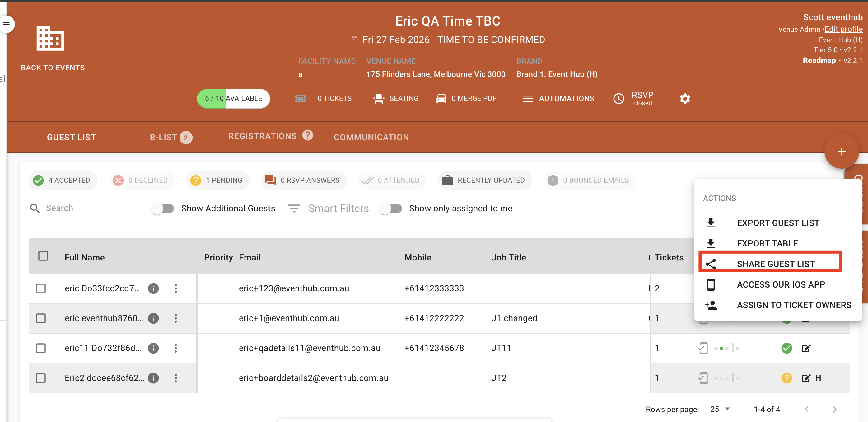Click the Registrations help question icon
The image size is (868, 422).
point(307,135)
